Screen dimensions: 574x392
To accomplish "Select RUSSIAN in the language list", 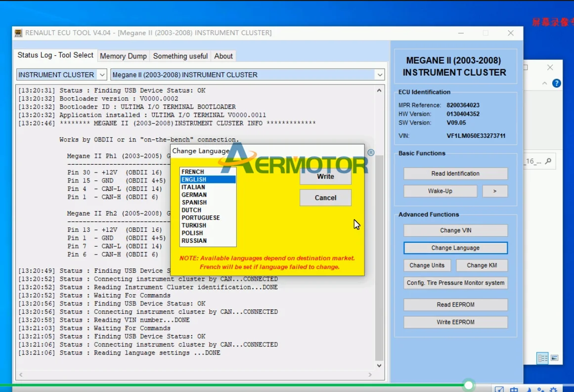I will [208, 241].
